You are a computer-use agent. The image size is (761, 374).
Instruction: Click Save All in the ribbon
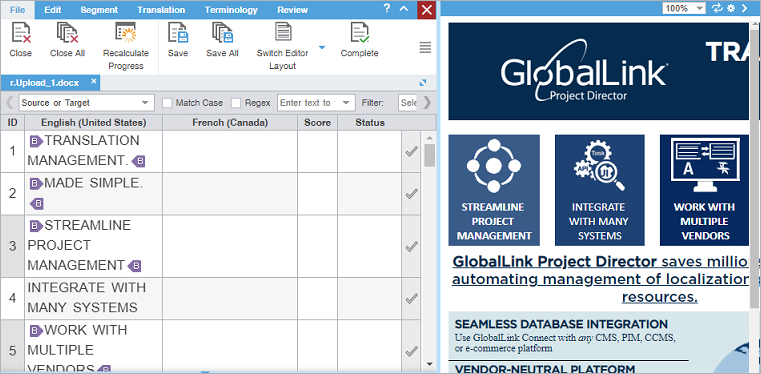(222, 34)
